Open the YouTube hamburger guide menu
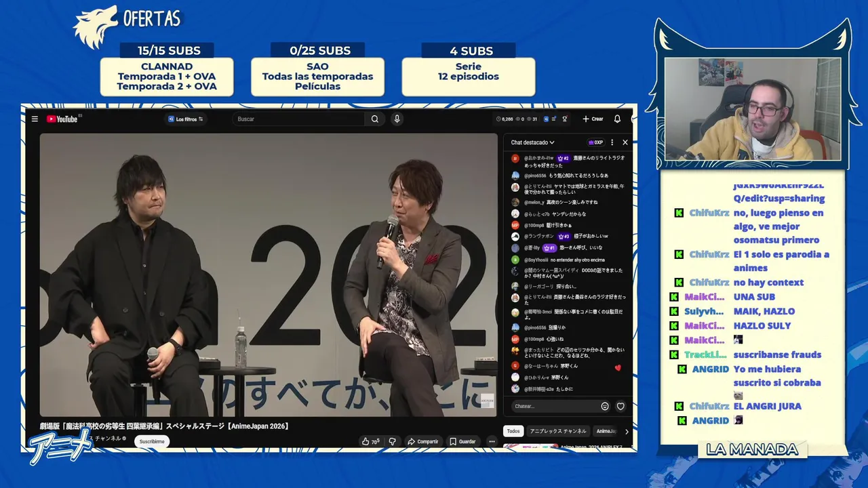868x488 pixels. 35,119
